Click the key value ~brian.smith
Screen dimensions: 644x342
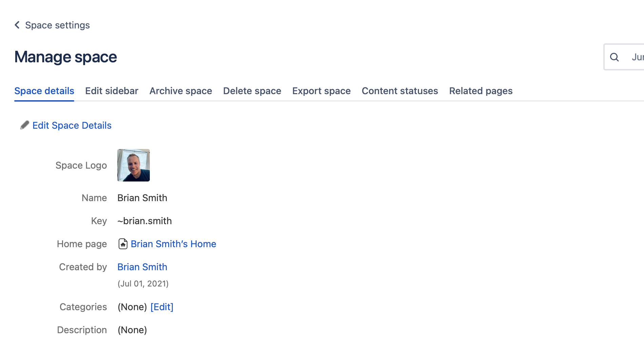[x=145, y=221]
